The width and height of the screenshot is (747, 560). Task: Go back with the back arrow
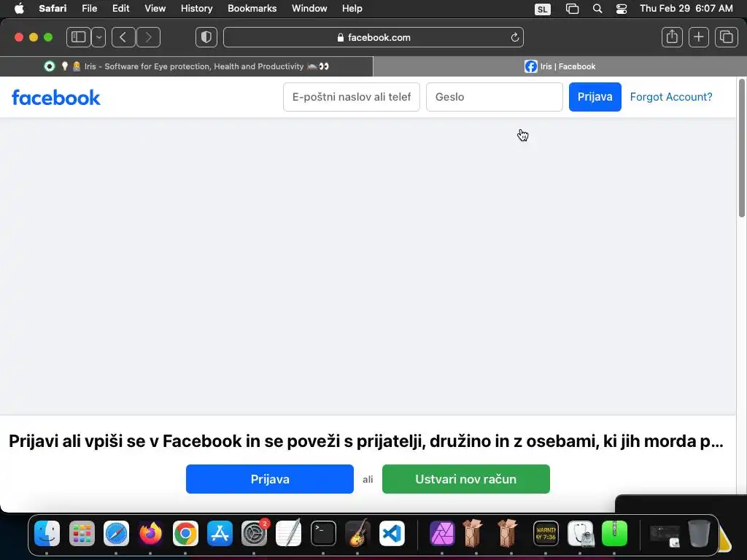pyautogui.click(x=123, y=37)
